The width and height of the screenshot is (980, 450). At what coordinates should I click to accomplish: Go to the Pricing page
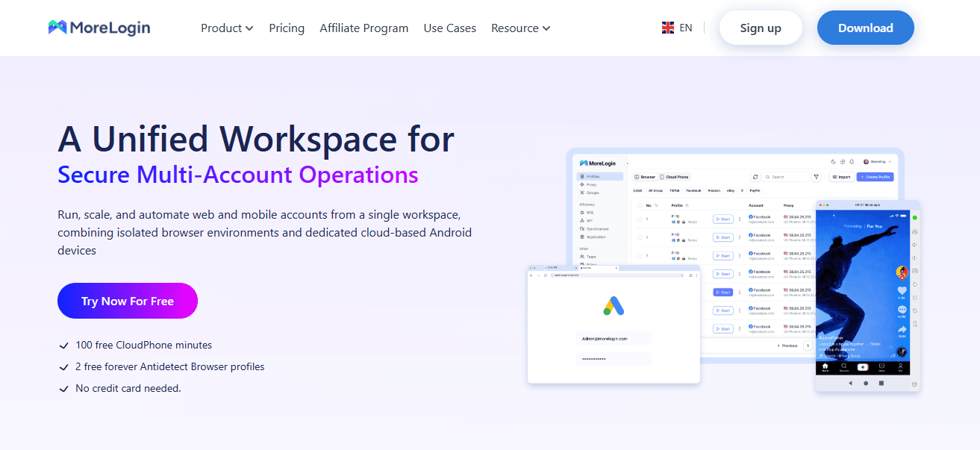[x=287, y=28]
